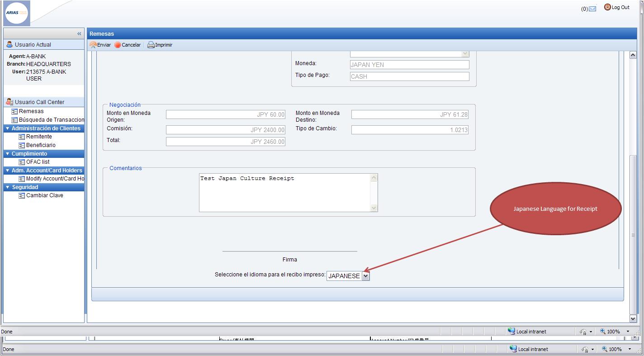Click the Búsqueda de Transaccion form icon
This screenshot has width=644, height=356.
pos(14,120)
